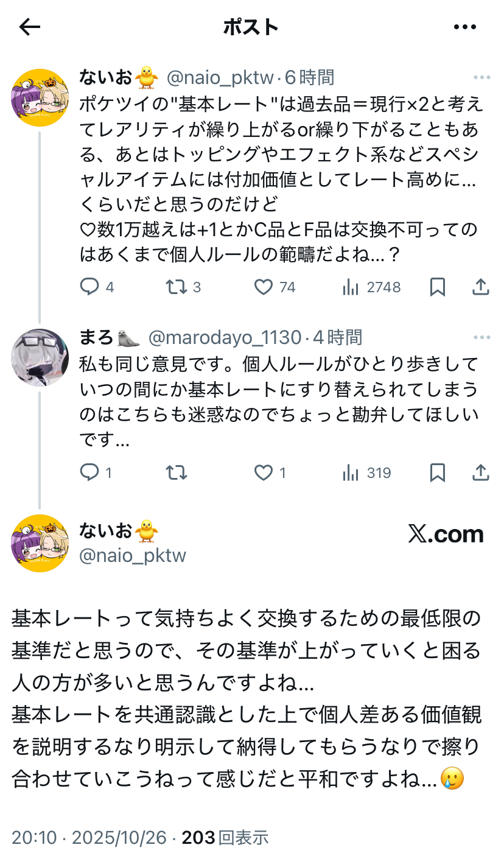View analytics of post with 2748 views

[x=351, y=287]
